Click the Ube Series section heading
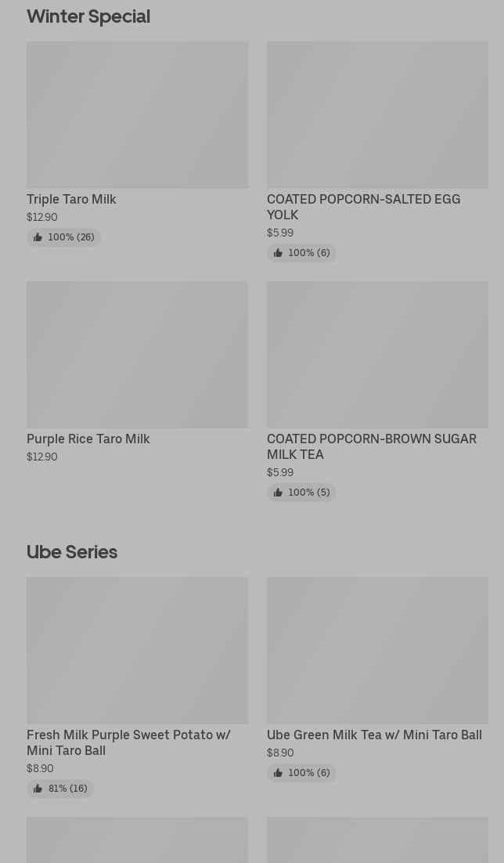 tap(72, 552)
